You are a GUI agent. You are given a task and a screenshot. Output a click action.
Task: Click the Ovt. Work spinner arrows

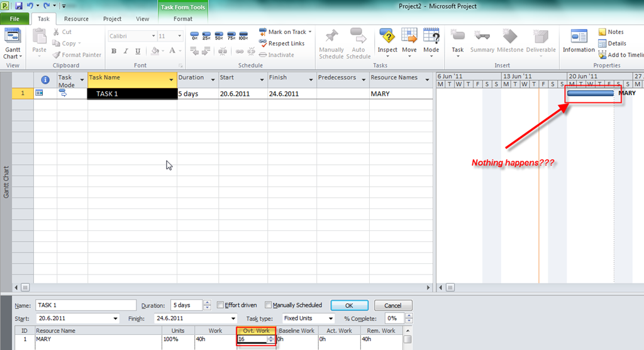[x=271, y=339]
